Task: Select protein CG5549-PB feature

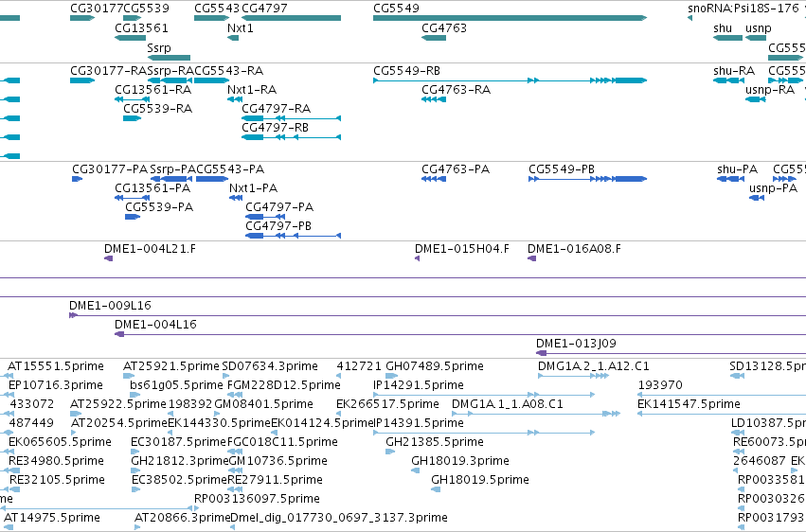Action: click(587, 179)
